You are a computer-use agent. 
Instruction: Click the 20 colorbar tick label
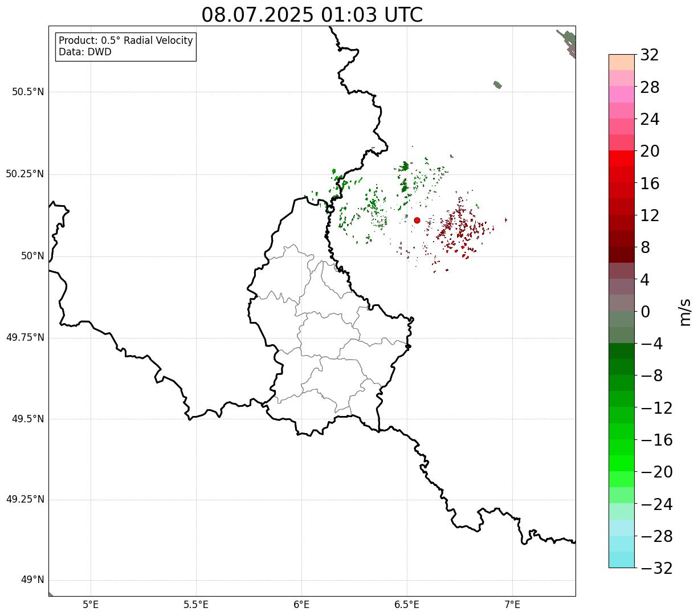click(650, 152)
